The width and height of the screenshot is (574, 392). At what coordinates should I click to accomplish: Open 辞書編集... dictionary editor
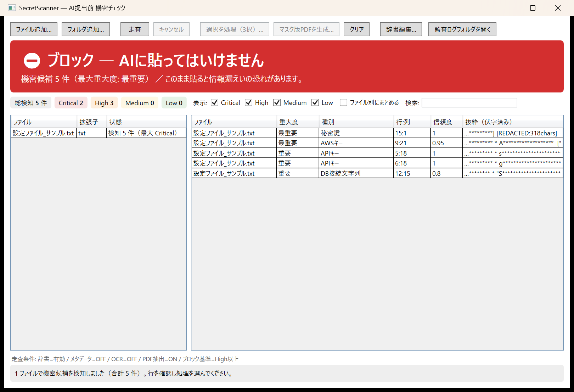401,29
